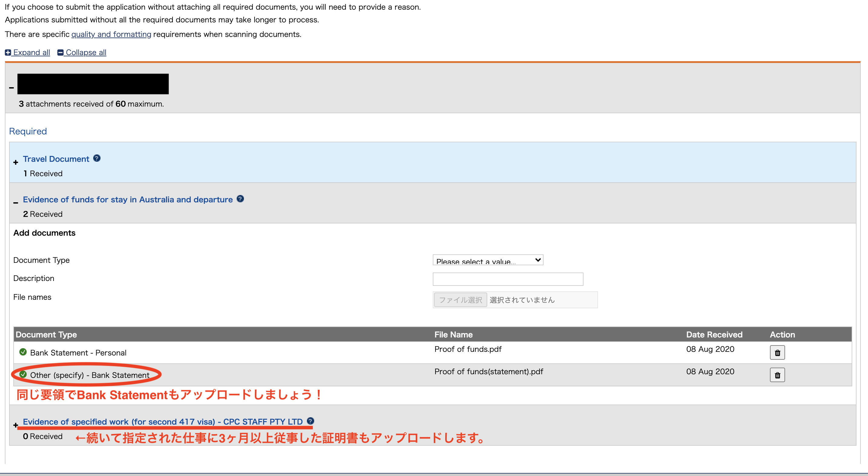Click green check beside Other (specify) row
Image resolution: width=868 pixels, height=476 pixels.
point(23,374)
